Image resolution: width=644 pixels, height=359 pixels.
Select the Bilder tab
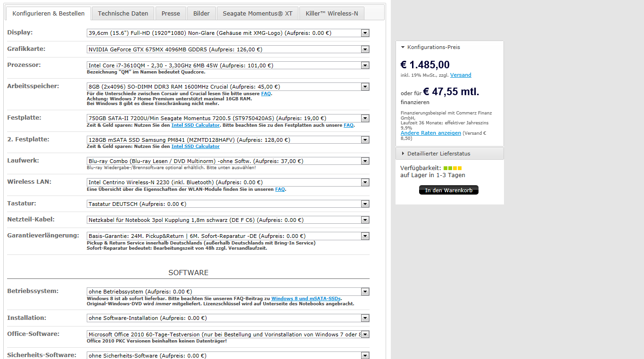201,13
